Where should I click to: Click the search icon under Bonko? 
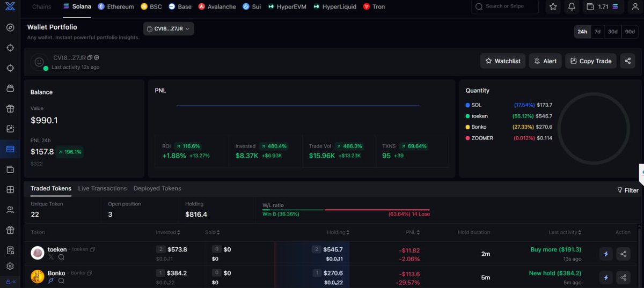pyautogui.click(x=61, y=280)
